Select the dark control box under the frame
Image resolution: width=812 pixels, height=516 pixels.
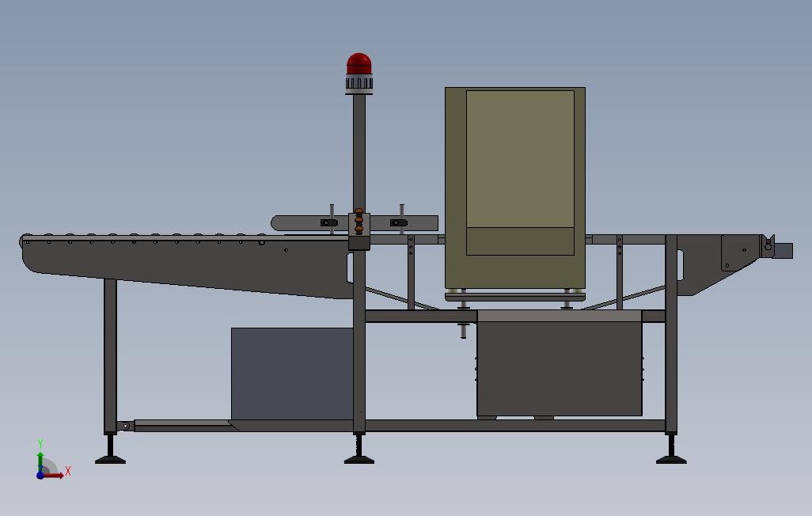[x=560, y=368]
